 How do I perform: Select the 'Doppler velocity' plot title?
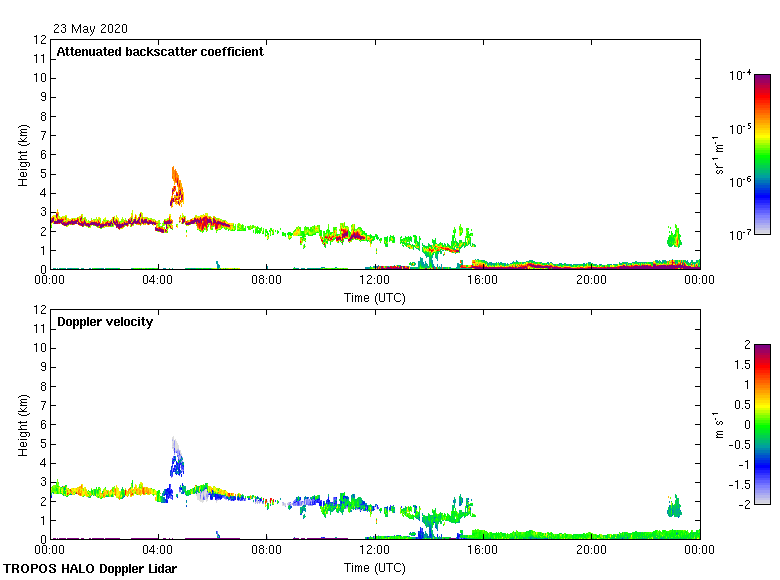(105, 322)
